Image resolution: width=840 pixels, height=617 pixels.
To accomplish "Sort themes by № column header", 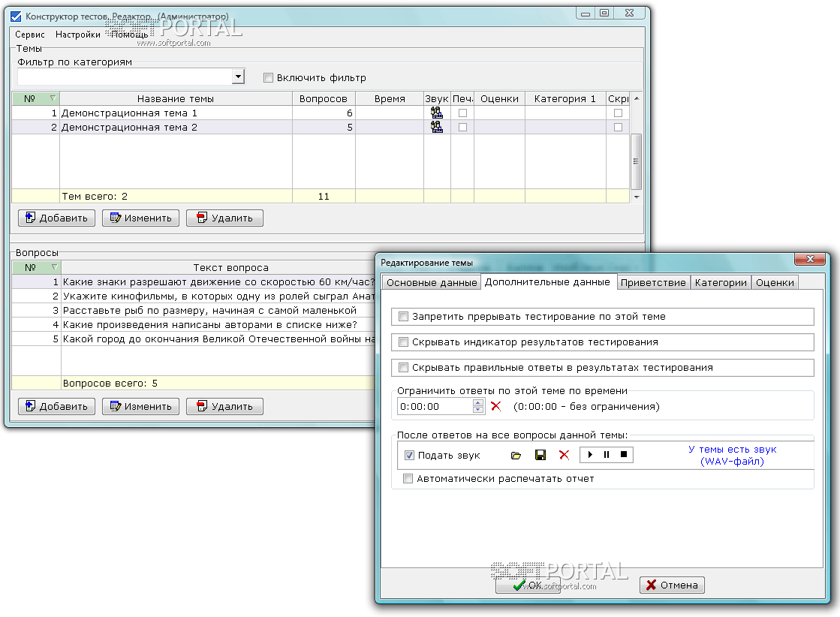I will coord(35,98).
